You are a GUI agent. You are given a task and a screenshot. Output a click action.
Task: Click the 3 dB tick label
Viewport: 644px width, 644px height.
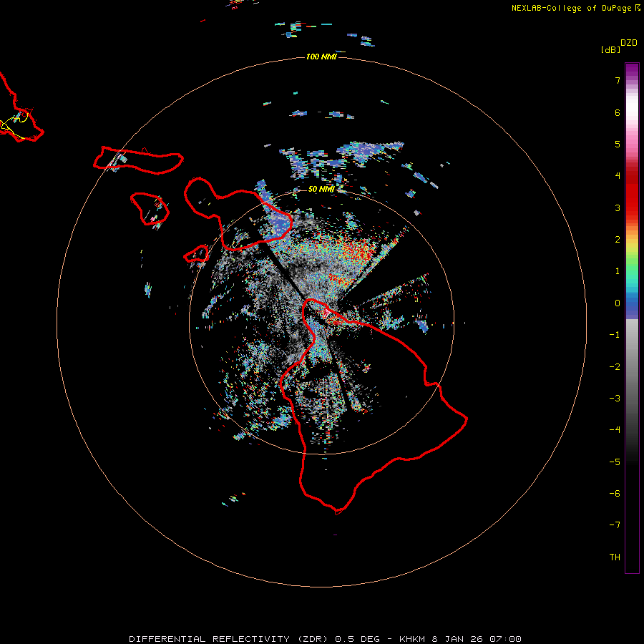pyautogui.click(x=618, y=208)
